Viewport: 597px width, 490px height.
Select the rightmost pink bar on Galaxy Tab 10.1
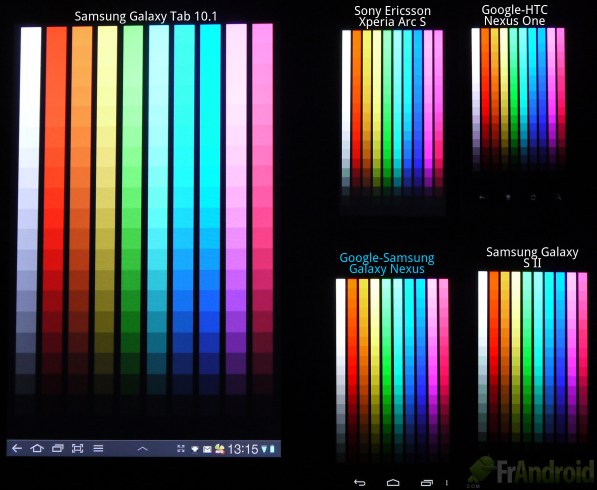point(262,209)
